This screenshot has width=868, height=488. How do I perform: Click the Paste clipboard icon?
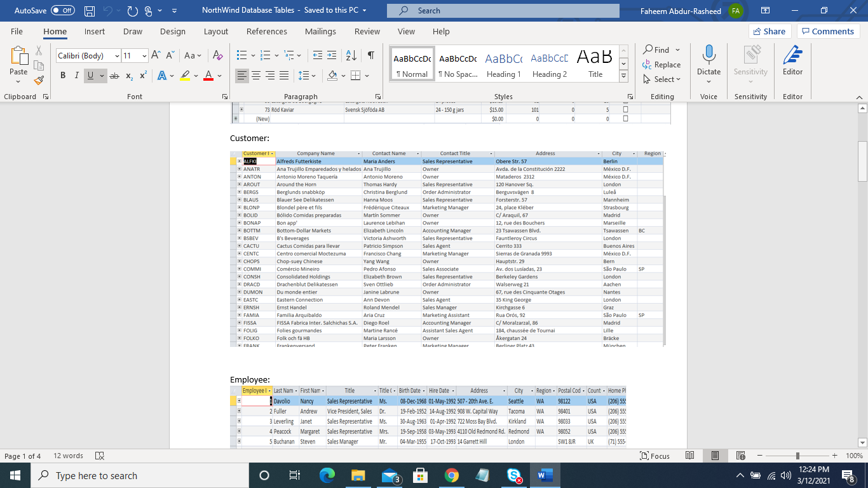pos(18,57)
